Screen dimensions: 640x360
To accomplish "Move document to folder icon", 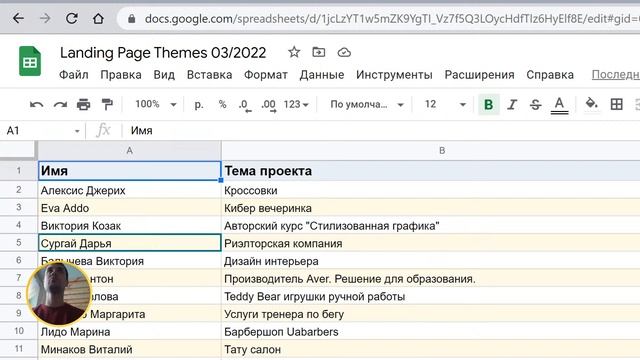I will click(x=318, y=52).
